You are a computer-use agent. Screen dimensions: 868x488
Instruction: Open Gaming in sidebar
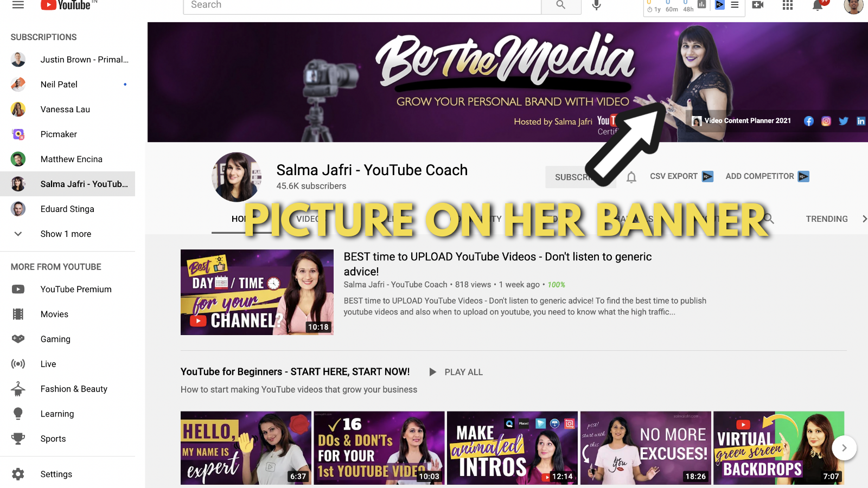point(68,339)
